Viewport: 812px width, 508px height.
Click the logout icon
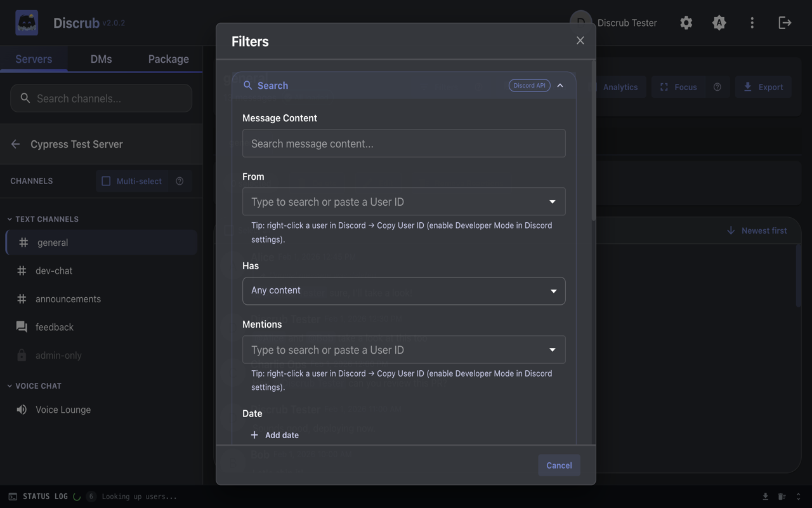785,23
